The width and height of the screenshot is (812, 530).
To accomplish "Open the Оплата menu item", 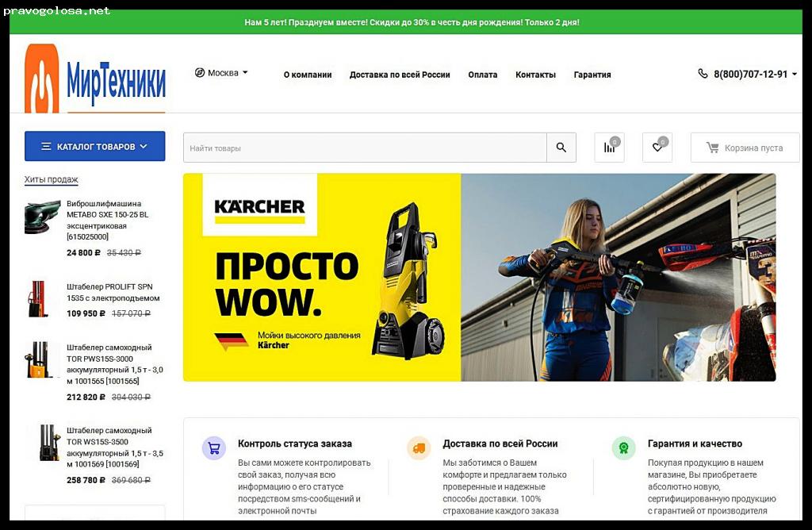I will coord(482,74).
